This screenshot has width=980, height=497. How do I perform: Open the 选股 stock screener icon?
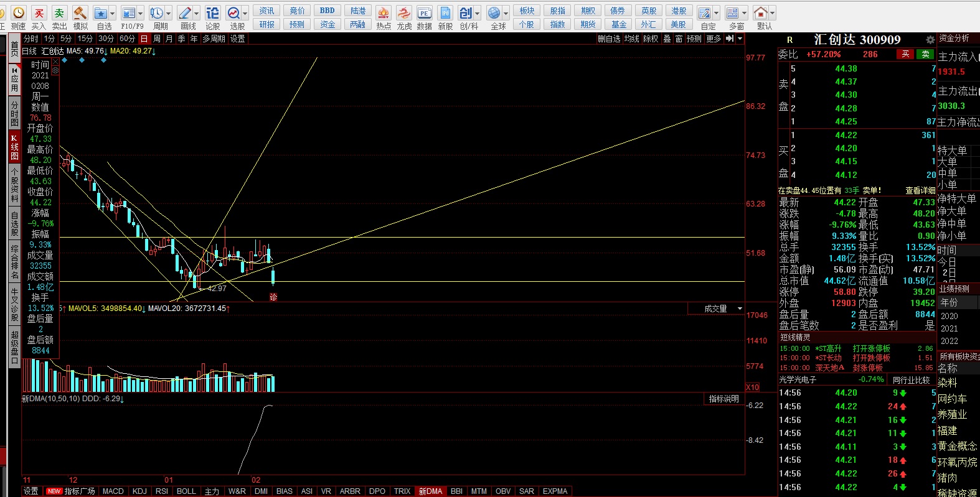[x=233, y=12]
